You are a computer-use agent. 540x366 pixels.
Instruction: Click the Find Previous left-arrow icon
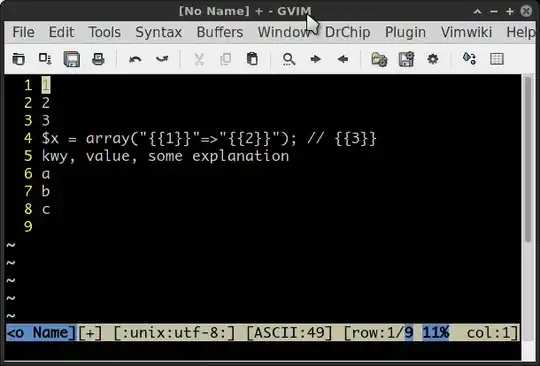coord(343,59)
